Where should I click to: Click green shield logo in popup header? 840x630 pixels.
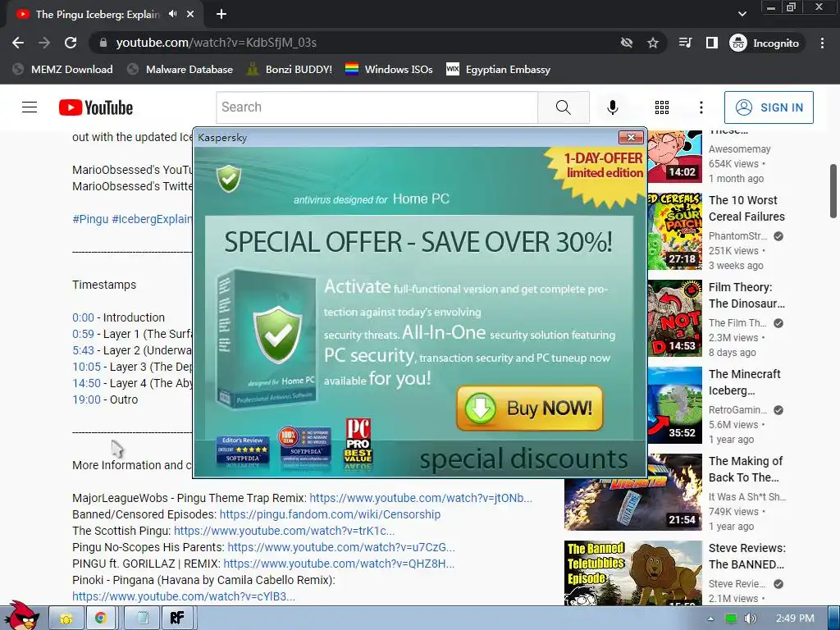[x=229, y=178]
